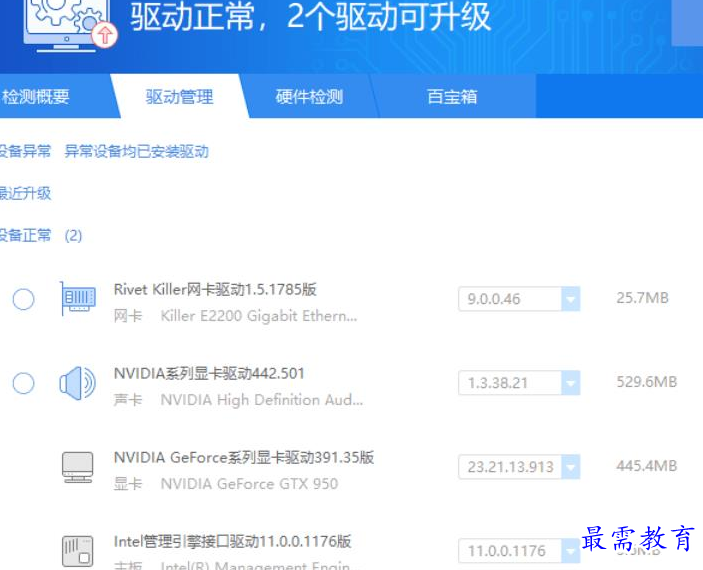Click the 529.6MB size value
The height and width of the screenshot is (570, 703).
[647, 382]
